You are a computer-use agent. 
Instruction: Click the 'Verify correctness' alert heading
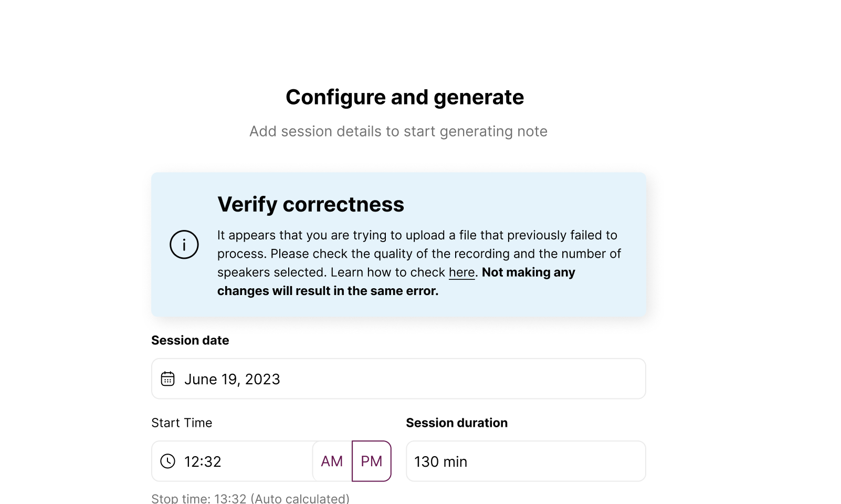tap(311, 204)
